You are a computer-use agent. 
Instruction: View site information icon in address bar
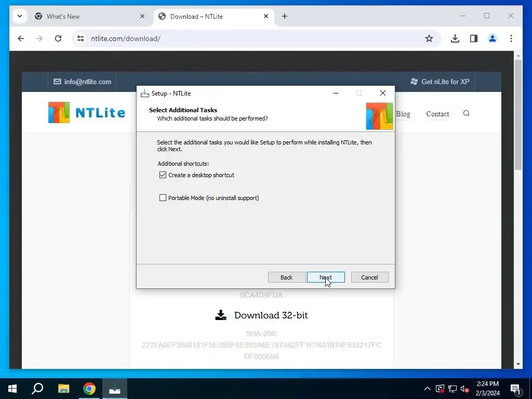[81, 38]
